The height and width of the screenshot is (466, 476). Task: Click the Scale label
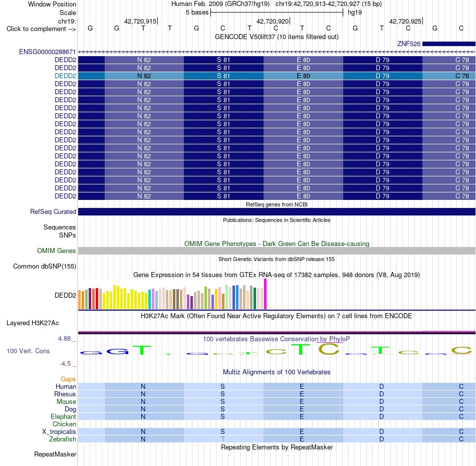click(68, 13)
